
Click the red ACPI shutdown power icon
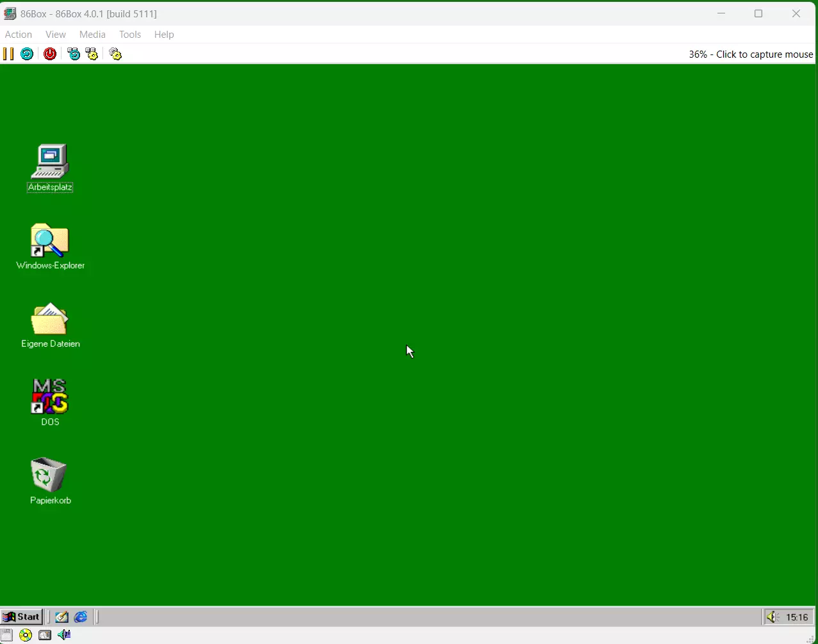(x=50, y=54)
